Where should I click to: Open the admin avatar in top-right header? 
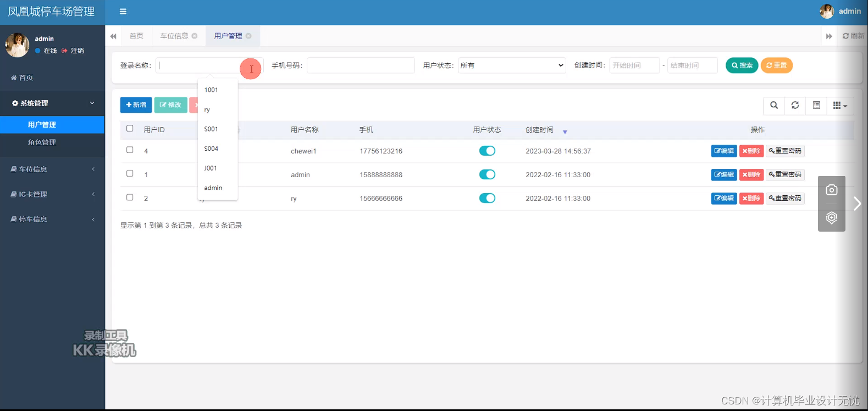tap(826, 11)
